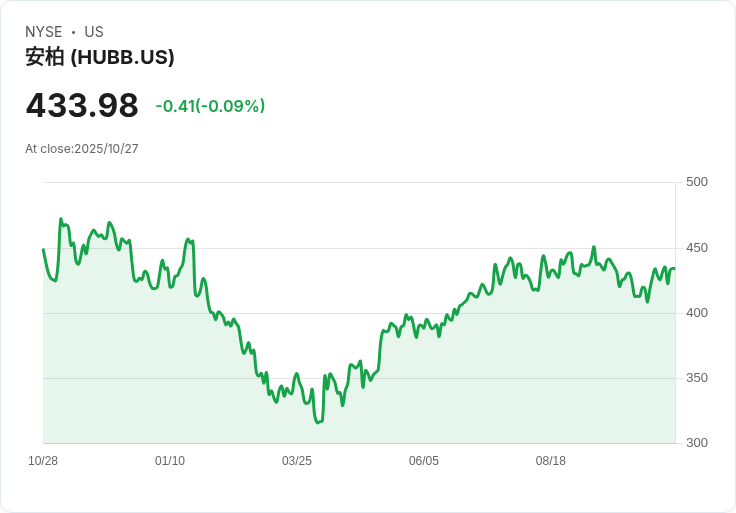Click the 300 y-axis price label
The image size is (736, 513).
point(697,443)
